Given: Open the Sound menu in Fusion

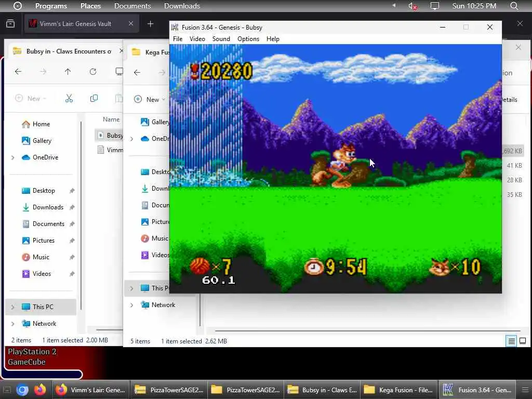Looking at the screenshot, I should tap(221, 39).
